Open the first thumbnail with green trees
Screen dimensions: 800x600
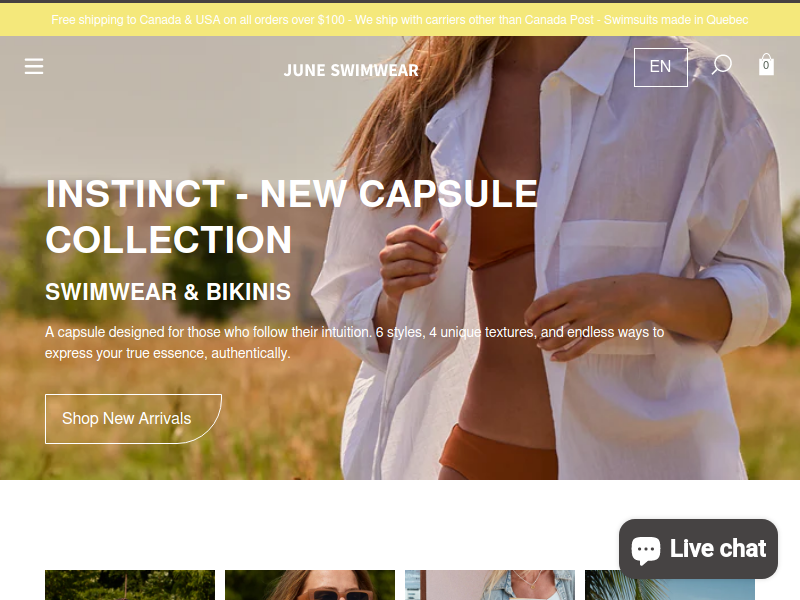130,585
